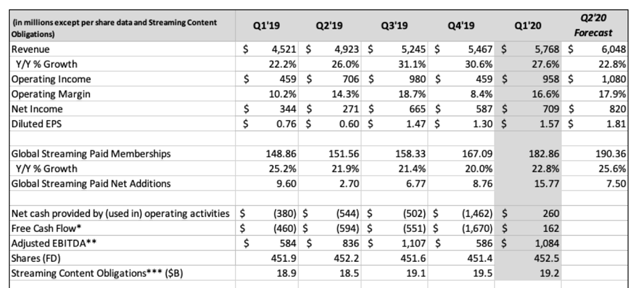Select the Q2'20 Forecast column header
The height and width of the screenshot is (288, 644).
(598, 25)
